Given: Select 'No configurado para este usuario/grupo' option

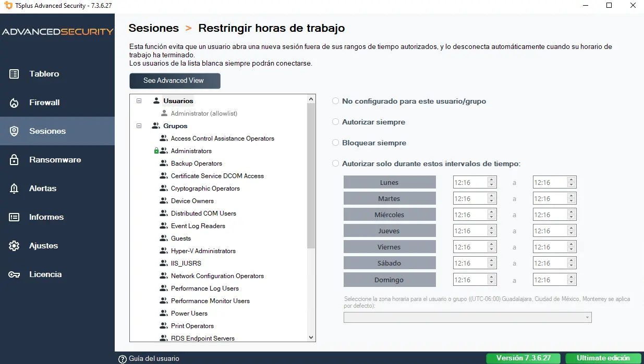Looking at the screenshot, I should (336, 101).
